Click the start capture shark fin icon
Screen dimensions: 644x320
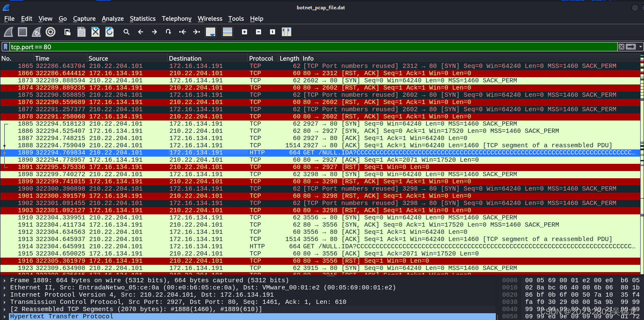point(8,32)
